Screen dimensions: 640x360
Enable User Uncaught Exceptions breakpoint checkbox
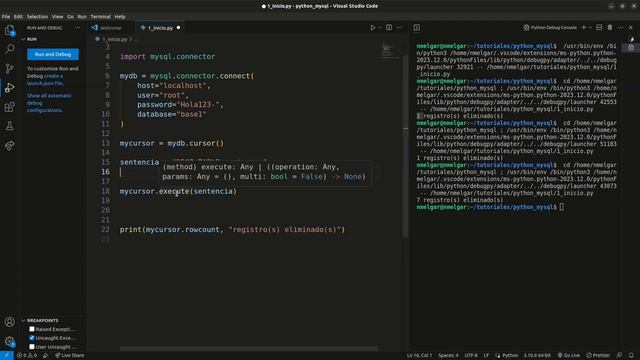pos(32,347)
